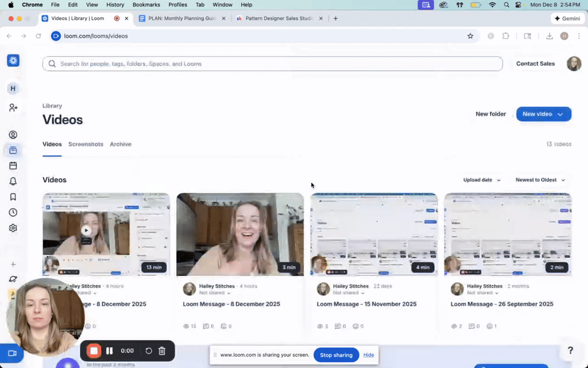
Task: Open the 4 min video thumbnail
Action: pyautogui.click(x=374, y=235)
